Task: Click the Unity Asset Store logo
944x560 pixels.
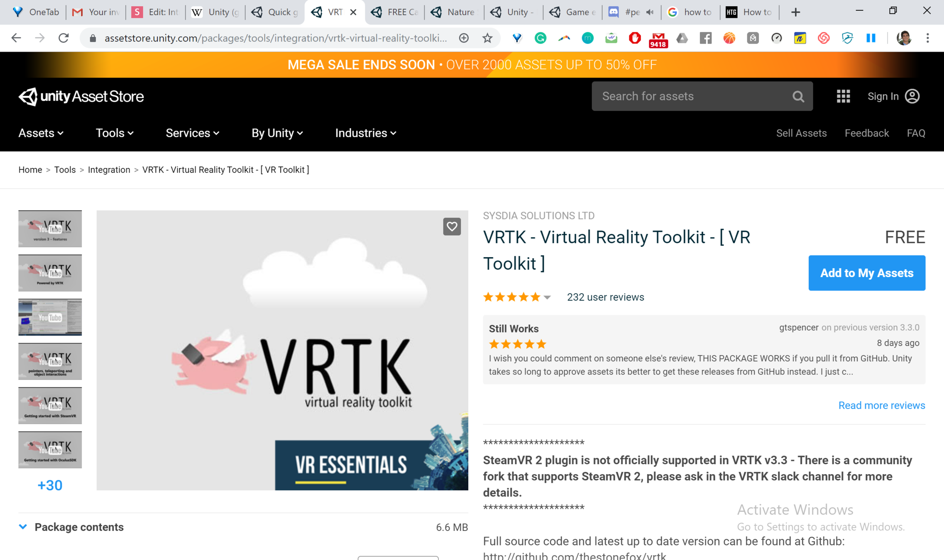Action: point(81,96)
